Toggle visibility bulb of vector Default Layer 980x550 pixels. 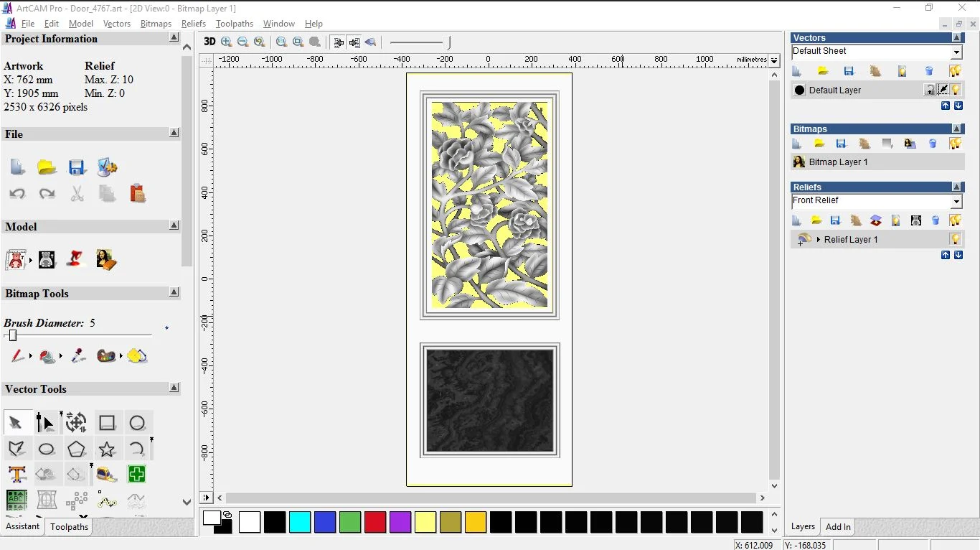956,90
